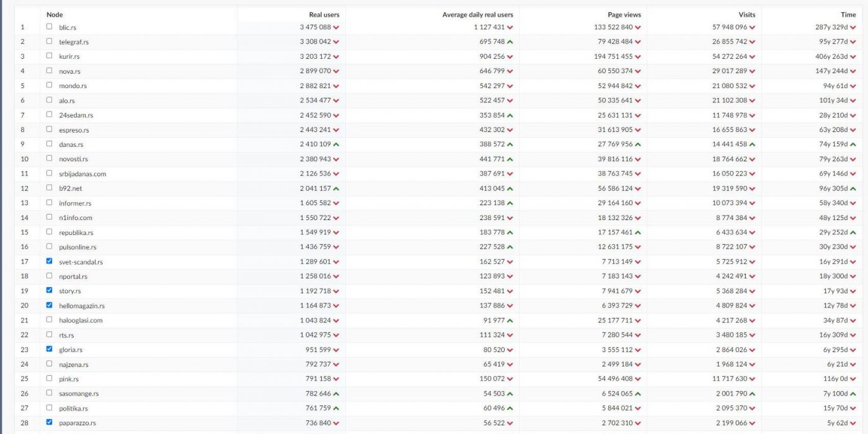The height and width of the screenshot is (434, 868).
Task: Sort by Time column header
Action: pyautogui.click(x=849, y=14)
